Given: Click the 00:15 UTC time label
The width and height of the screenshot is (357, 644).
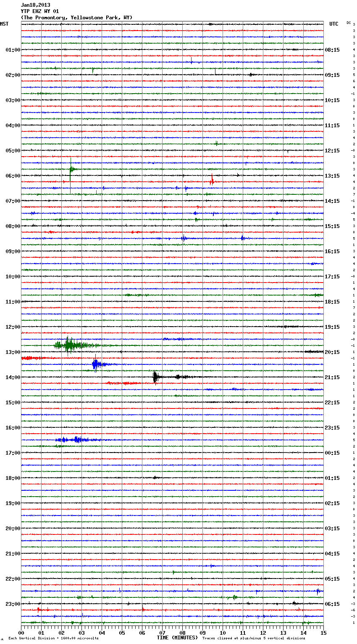Looking at the screenshot, I should click(332, 453).
